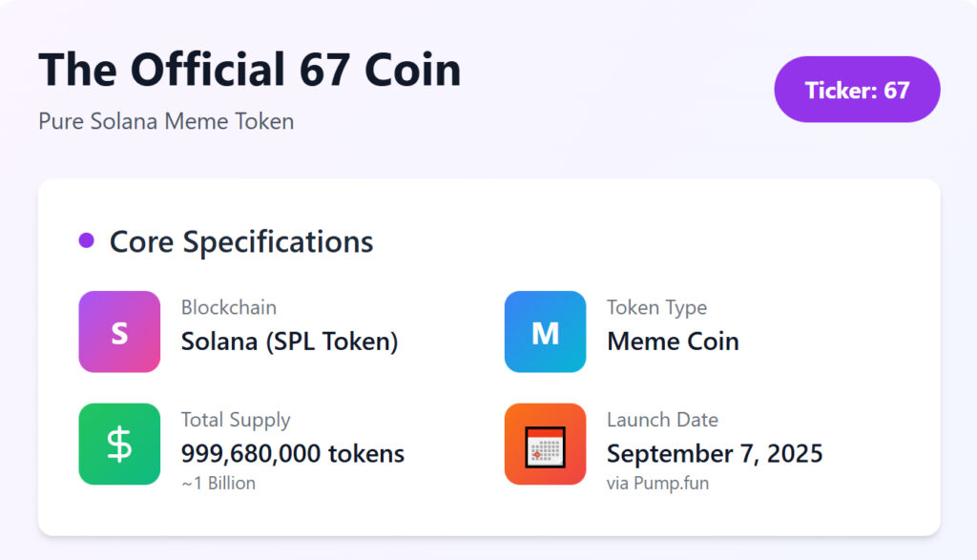Select the 'September 7, 2025' date
Viewport: 977px width, 560px height.
[x=715, y=453]
